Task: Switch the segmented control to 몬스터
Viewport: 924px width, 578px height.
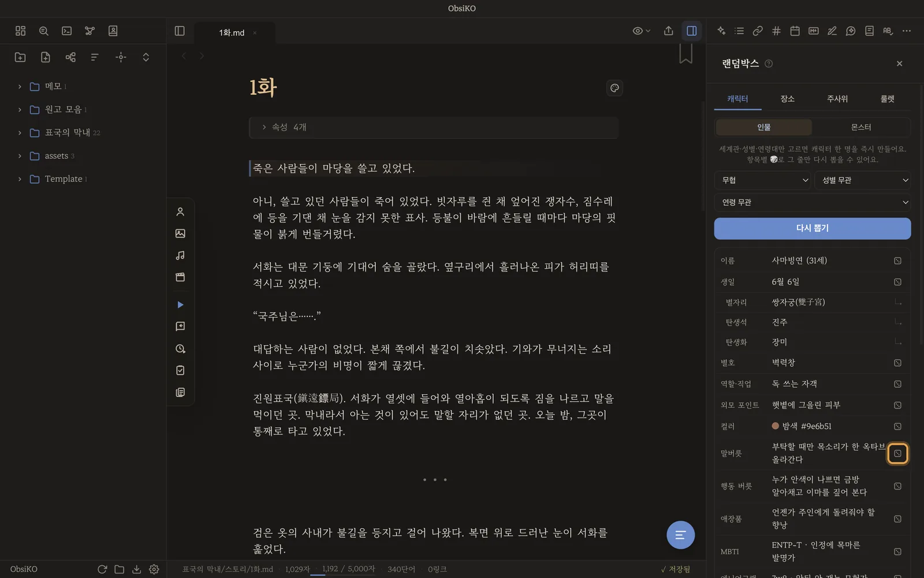Action: point(861,127)
